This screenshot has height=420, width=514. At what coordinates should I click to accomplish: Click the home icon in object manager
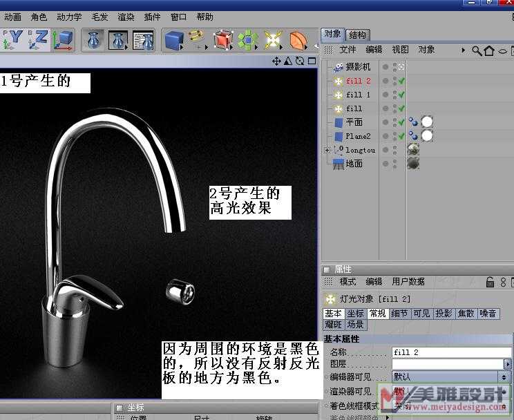[489, 50]
